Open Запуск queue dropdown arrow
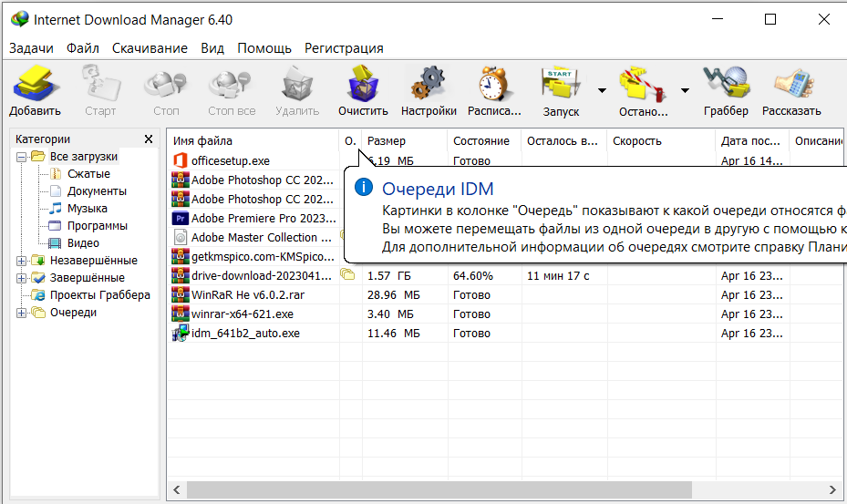Viewport: 847px width, 504px height. [x=602, y=90]
